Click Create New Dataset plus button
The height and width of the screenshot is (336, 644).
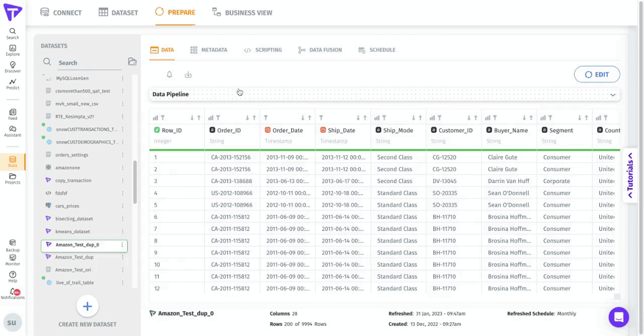(87, 306)
